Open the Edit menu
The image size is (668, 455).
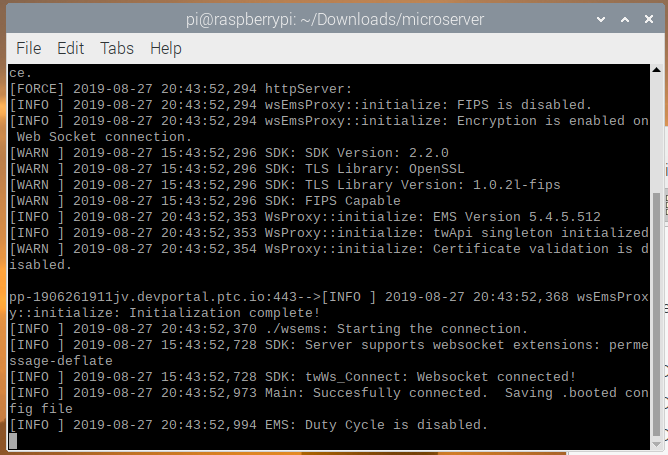(70, 48)
